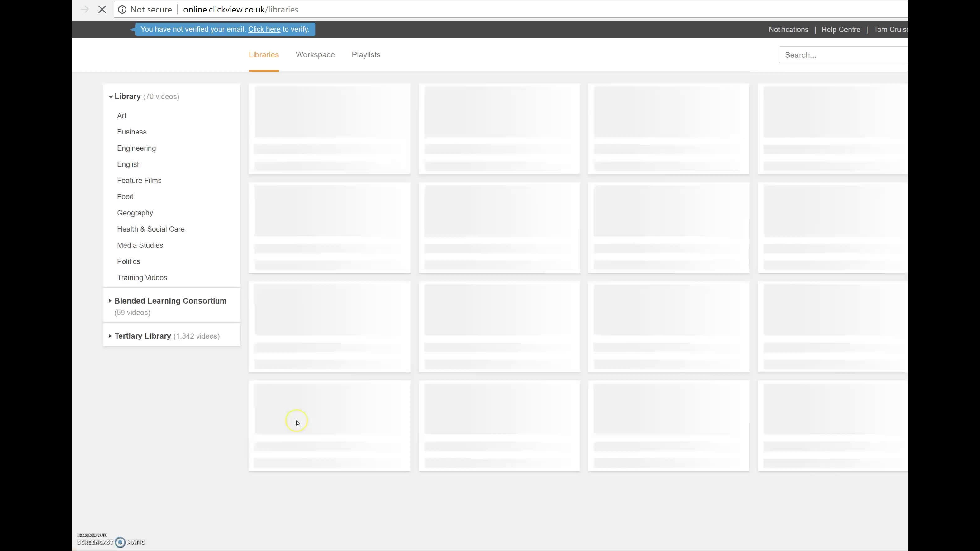Click the not secure padlock icon
The height and width of the screenshot is (551, 980).
point(122,9)
